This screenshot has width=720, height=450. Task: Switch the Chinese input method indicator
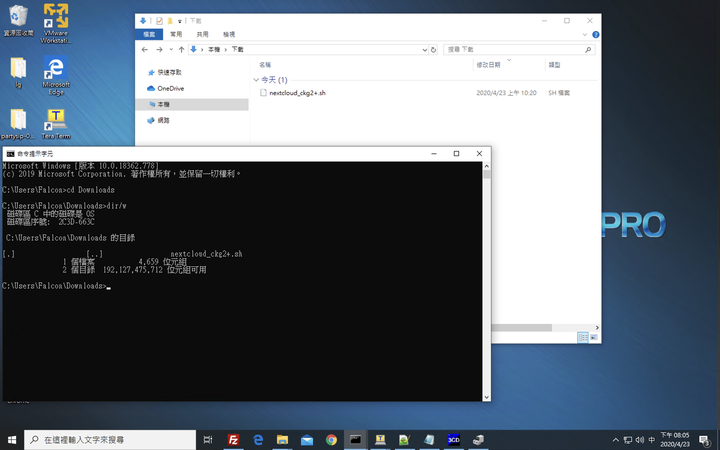pos(652,440)
